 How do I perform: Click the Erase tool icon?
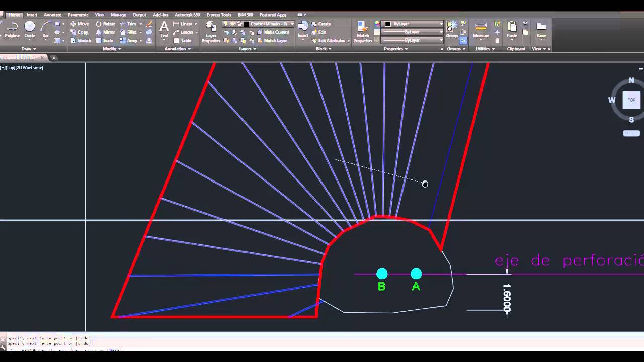pos(149,24)
